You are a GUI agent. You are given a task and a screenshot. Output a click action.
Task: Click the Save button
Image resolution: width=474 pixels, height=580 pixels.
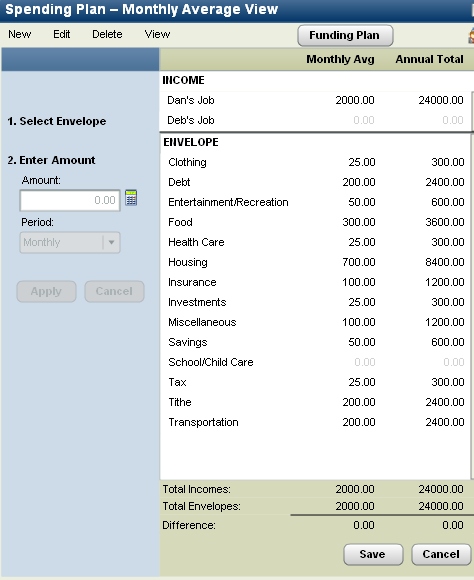[373, 554]
